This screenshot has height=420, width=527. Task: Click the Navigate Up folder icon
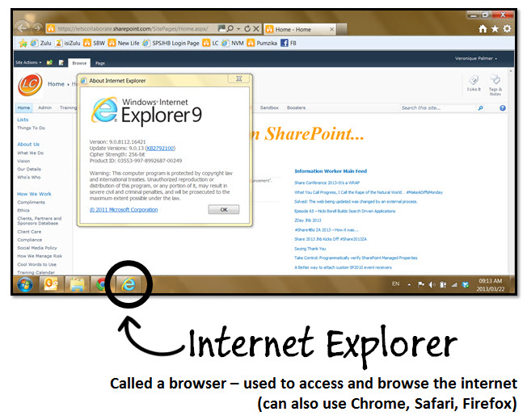[x=49, y=62]
